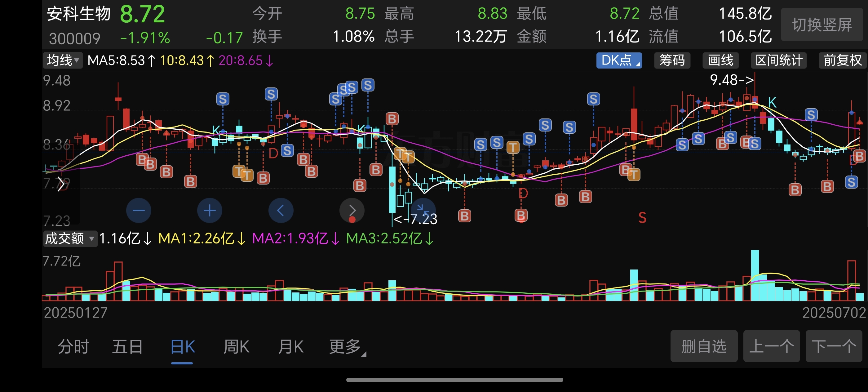The width and height of the screenshot is (868, 392).
Task: Tap the topmost blue S sell marker
Action: pos(368,85)
